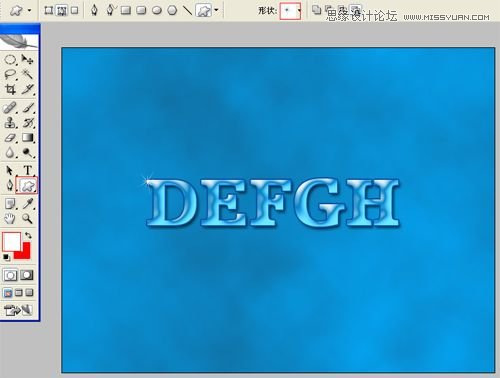Choose Standard Screen mode
Image resolution: width=500 pixels, height=378 pixels.
(x=8, y=293)
